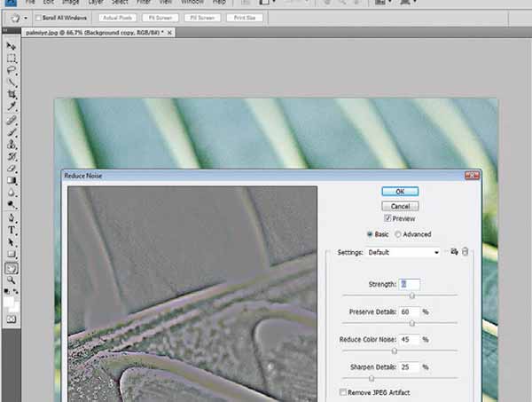Select the Healing Brush tool

click(12, 120)
